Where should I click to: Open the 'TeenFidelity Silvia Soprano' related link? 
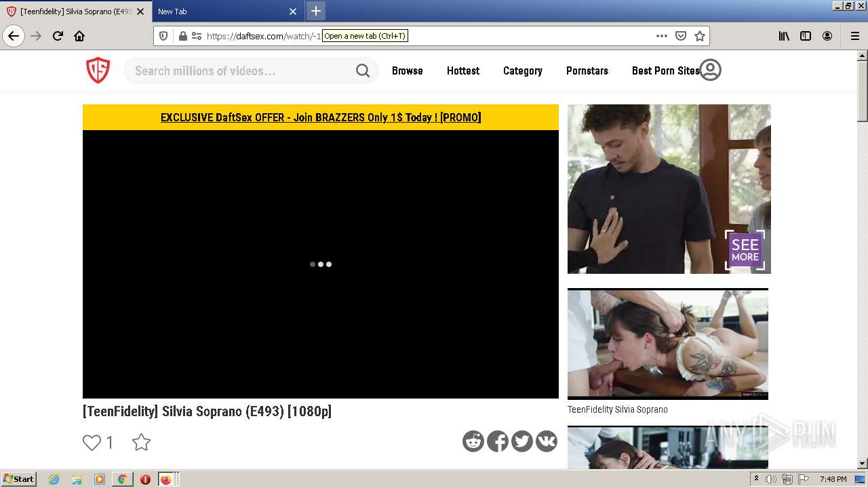pyautogui.click(x=617, y=409)
